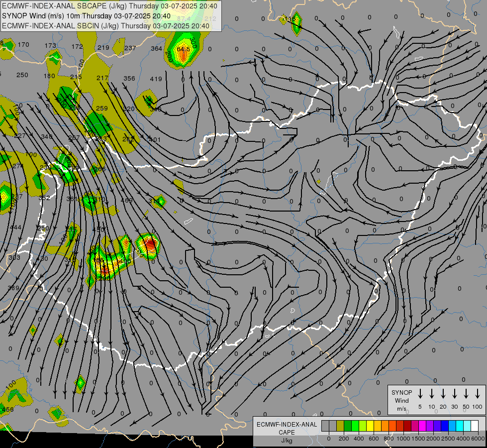Click the '364' value on the map
The width and height of the screenshot is (487, 448).
[x=157, y=48]
